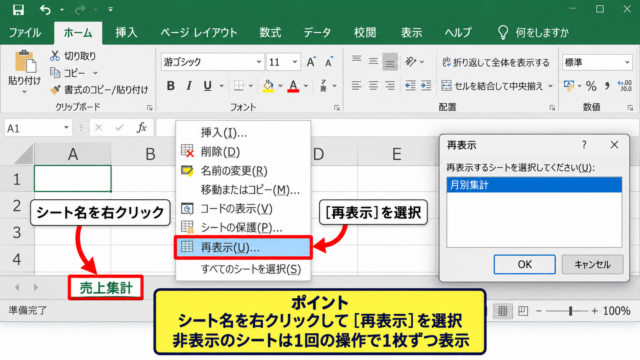Screen dimensions: 640x360
Task: Choose 挿入(I) in context menu
Action: [x=243, y=133]
